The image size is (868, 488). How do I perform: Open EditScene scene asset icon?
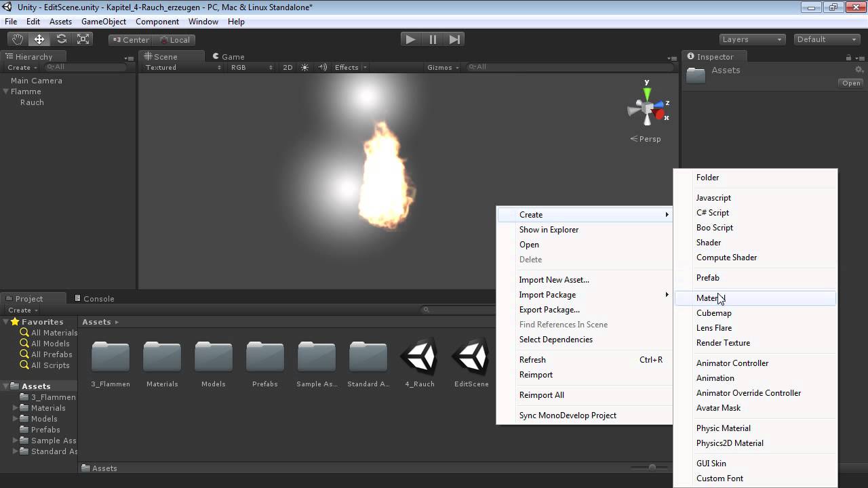(471, 357)
